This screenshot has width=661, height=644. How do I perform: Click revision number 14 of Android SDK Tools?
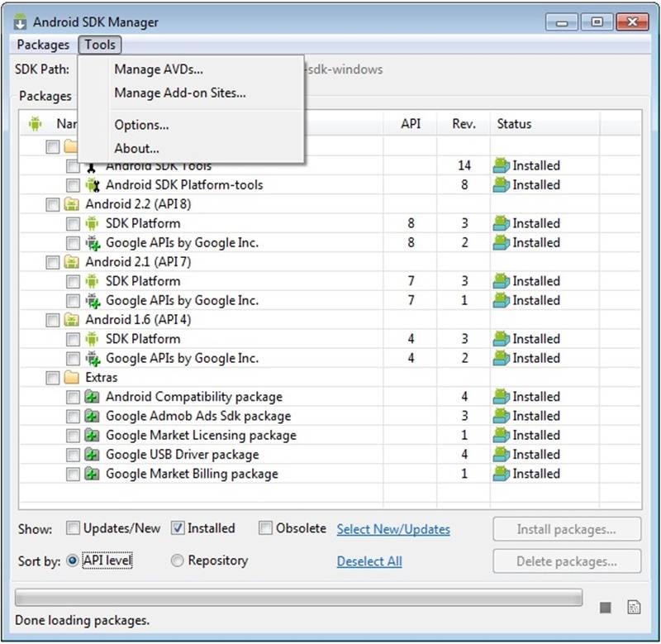coord(464,165)
